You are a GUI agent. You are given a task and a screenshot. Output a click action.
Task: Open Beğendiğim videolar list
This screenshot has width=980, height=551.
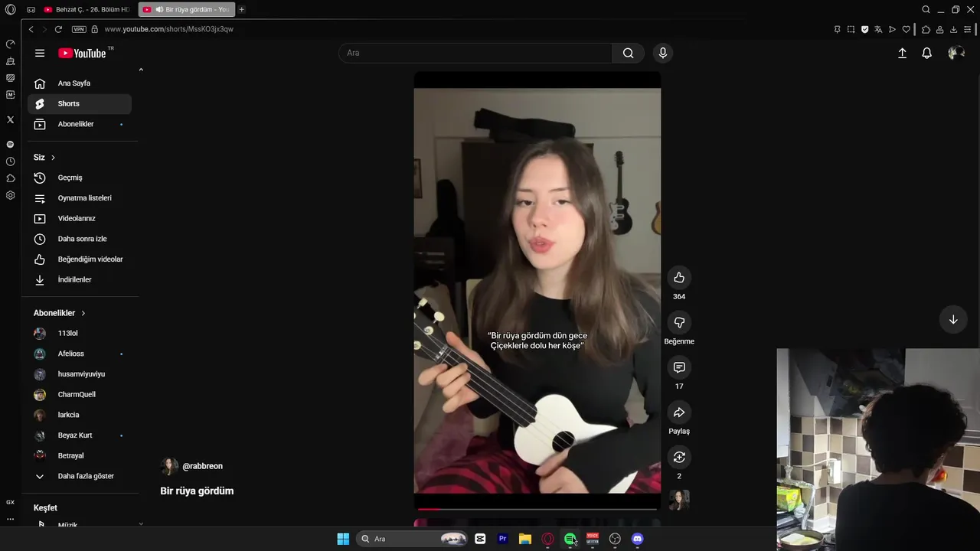click(x=80, y=259)
